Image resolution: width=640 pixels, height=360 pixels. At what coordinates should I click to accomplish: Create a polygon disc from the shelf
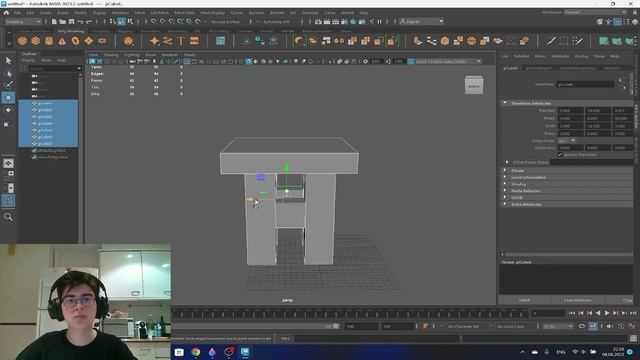click(x=102, y=41)
